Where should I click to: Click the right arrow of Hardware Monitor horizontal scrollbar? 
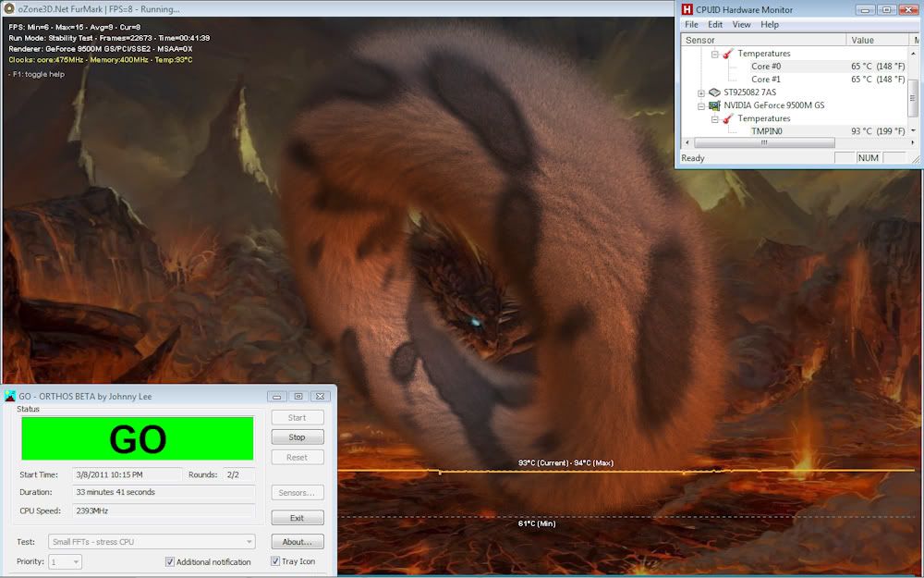[914, 142]
